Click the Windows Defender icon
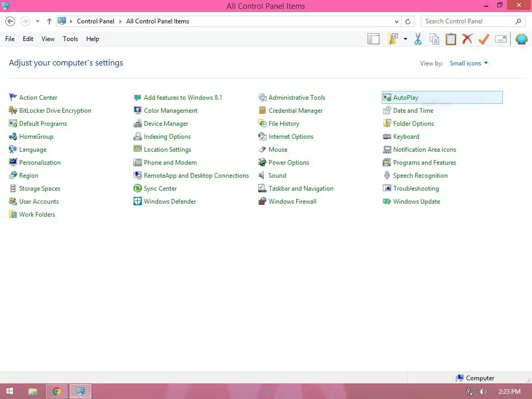 point(137,201)
